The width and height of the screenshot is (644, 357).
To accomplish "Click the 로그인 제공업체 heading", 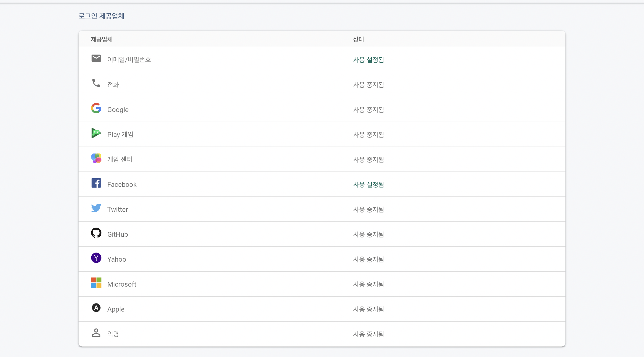I will coord(101,16).
